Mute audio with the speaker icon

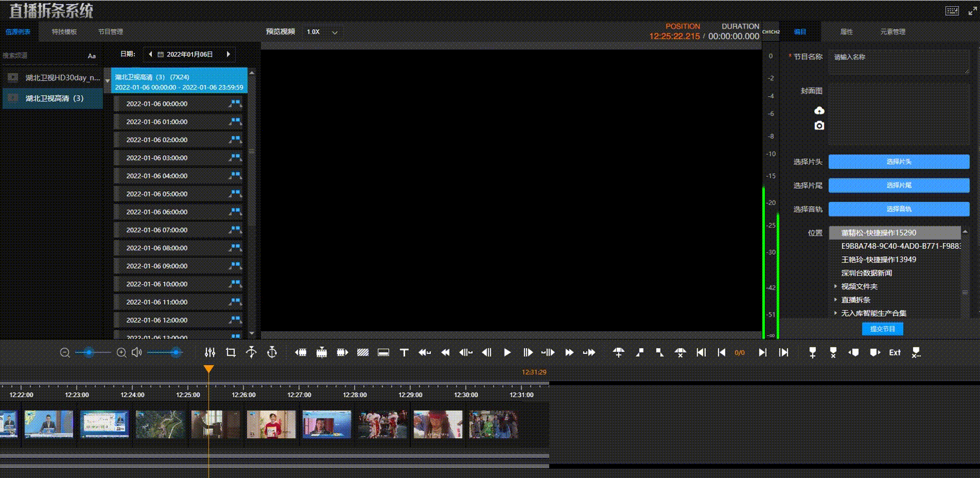point(137,353)
